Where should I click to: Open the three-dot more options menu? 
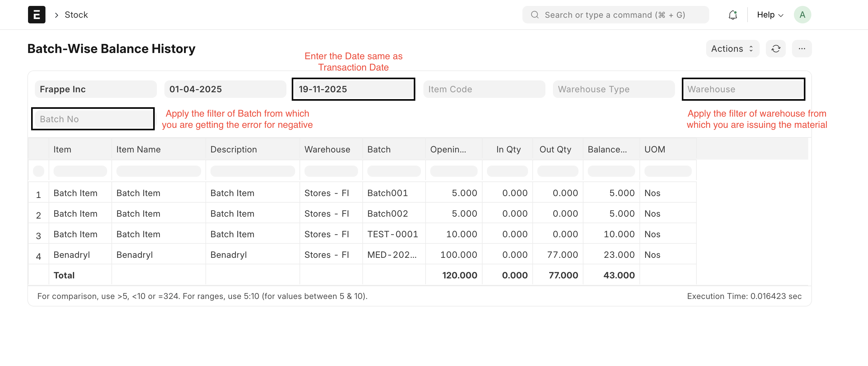click(802, 49)
